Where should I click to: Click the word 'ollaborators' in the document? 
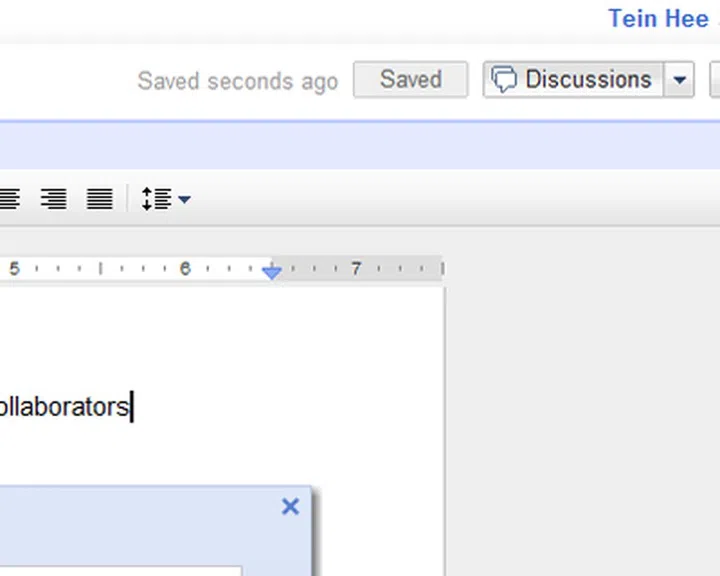(64, 407)
